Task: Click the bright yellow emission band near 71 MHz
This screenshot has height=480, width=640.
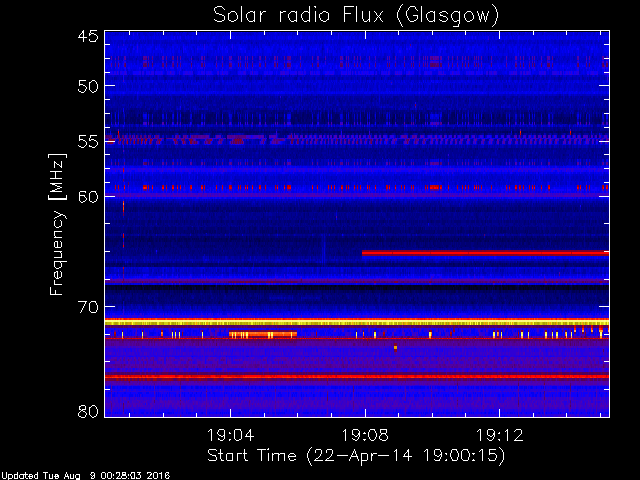Action: point(357,323)
